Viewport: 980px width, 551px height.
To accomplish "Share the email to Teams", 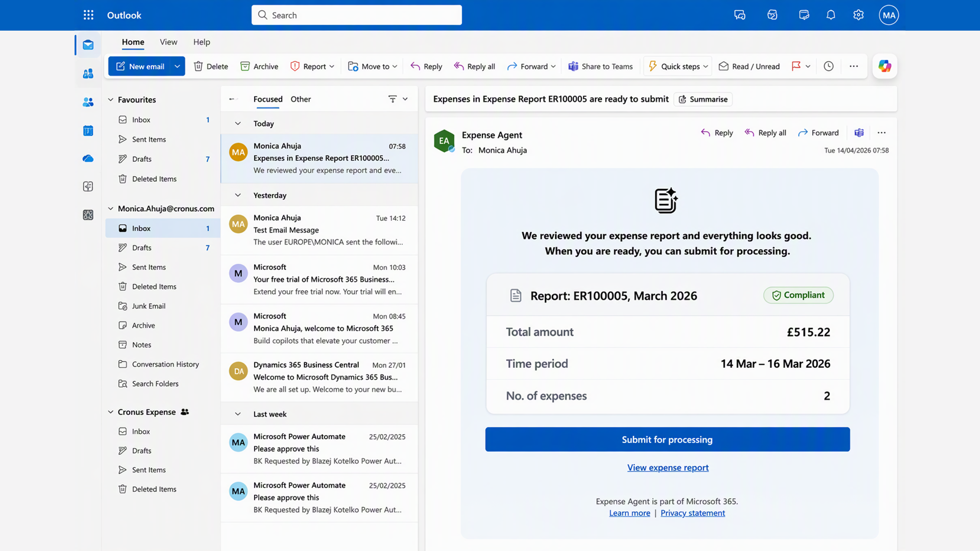I will coord(600,66).
